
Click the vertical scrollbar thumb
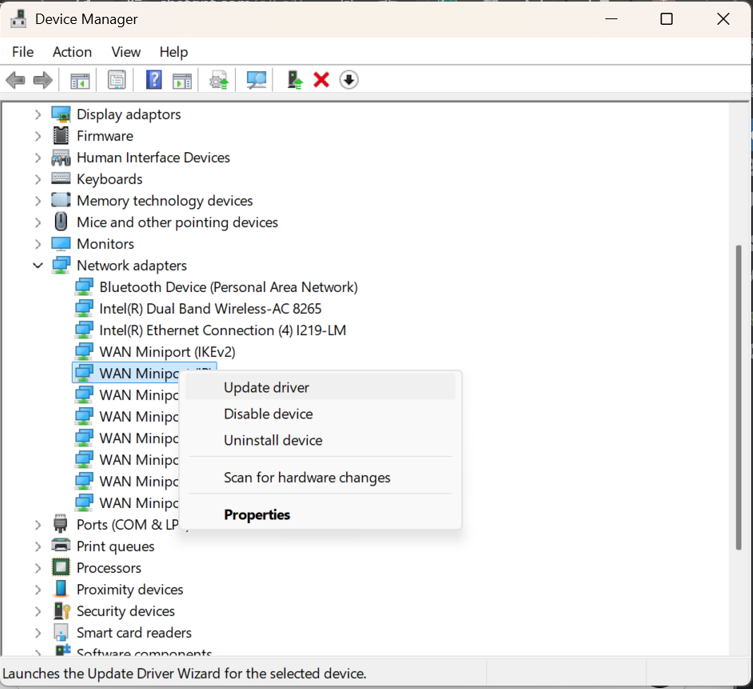(x=739, y=398)
